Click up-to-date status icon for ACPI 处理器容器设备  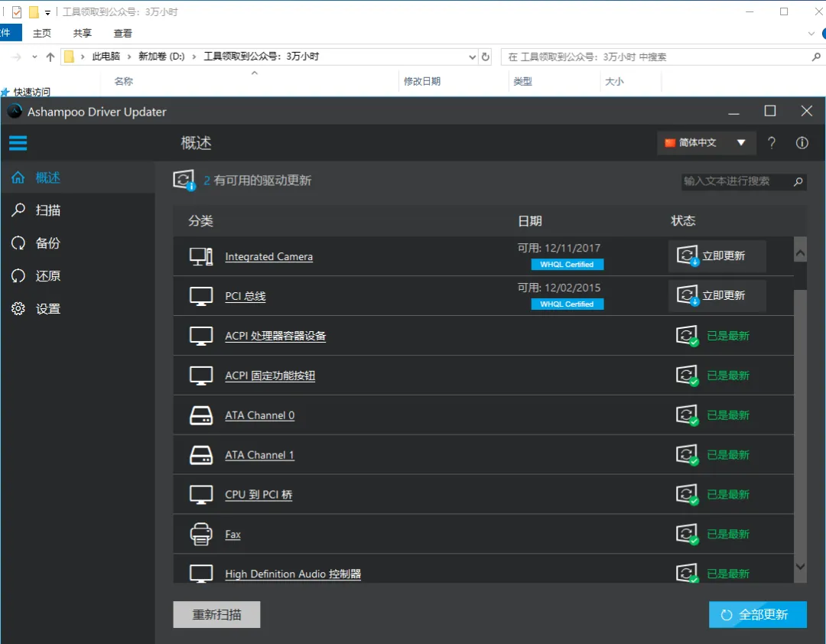click(687, 336)
